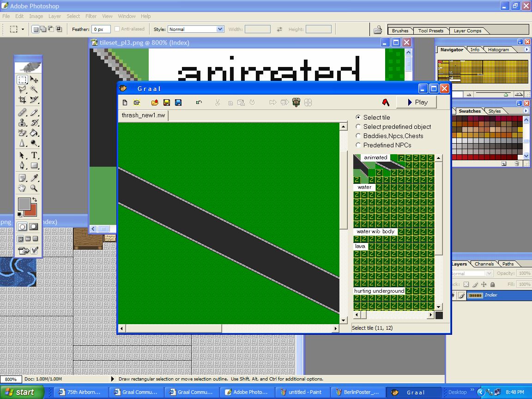Choose the Eyedropper tool

coord(34,178)
